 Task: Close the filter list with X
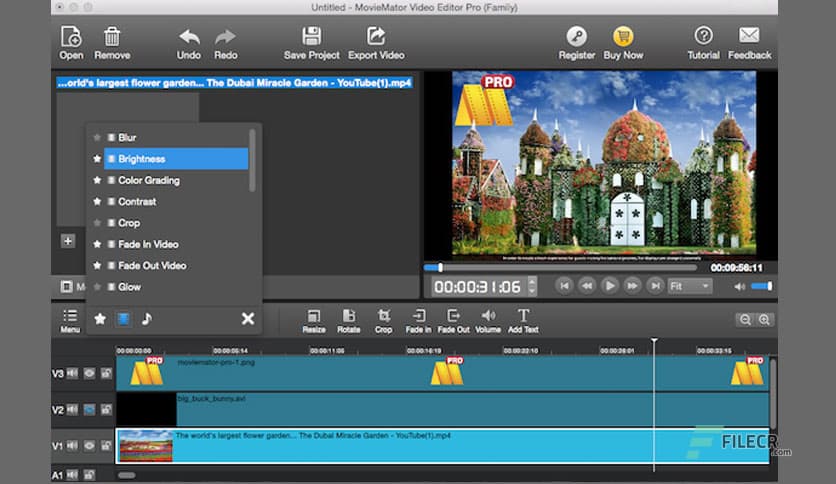[248, 319]
